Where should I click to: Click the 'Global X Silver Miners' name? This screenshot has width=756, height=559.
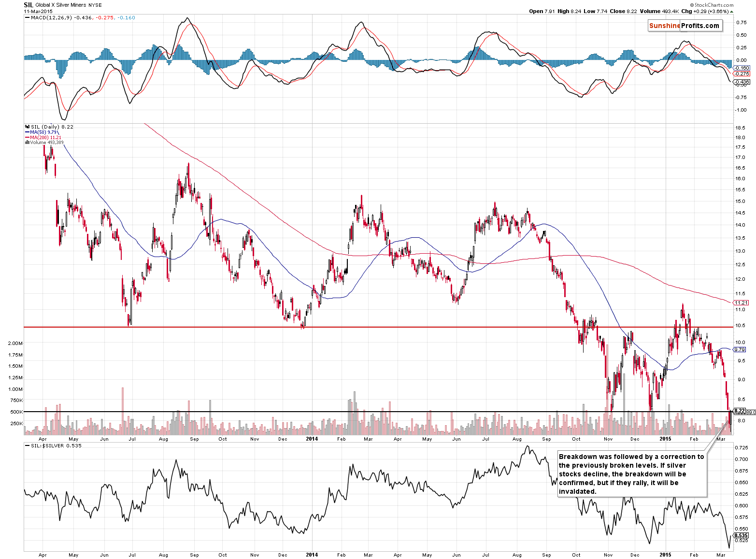click(60, 5)
